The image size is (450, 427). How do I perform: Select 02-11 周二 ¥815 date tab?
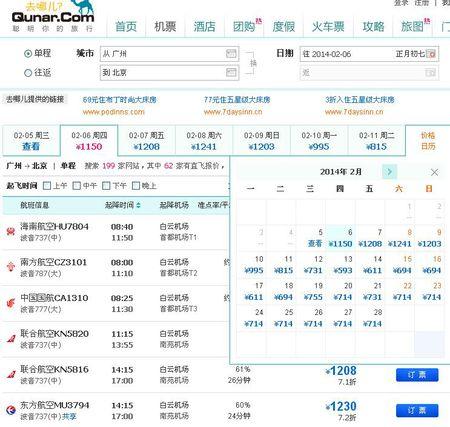[x=377, y=141]
